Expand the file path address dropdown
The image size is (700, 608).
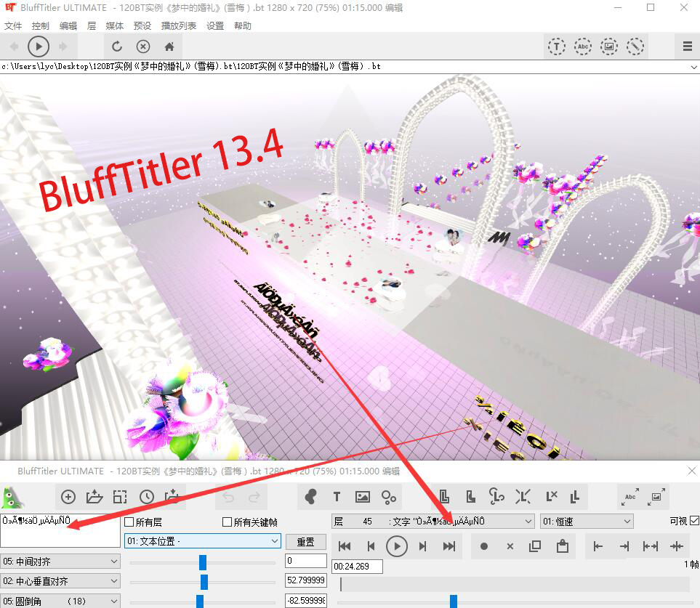[693, 67]
